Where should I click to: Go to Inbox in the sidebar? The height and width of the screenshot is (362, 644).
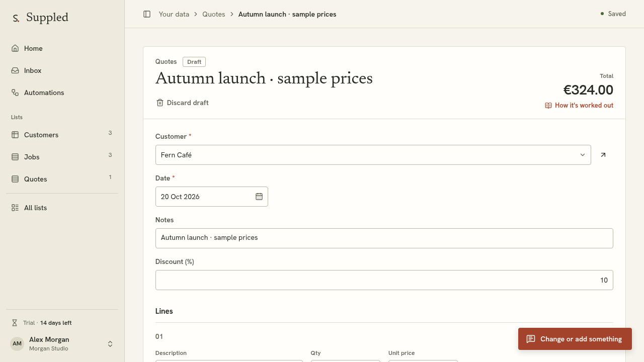(x=62, y=70)
